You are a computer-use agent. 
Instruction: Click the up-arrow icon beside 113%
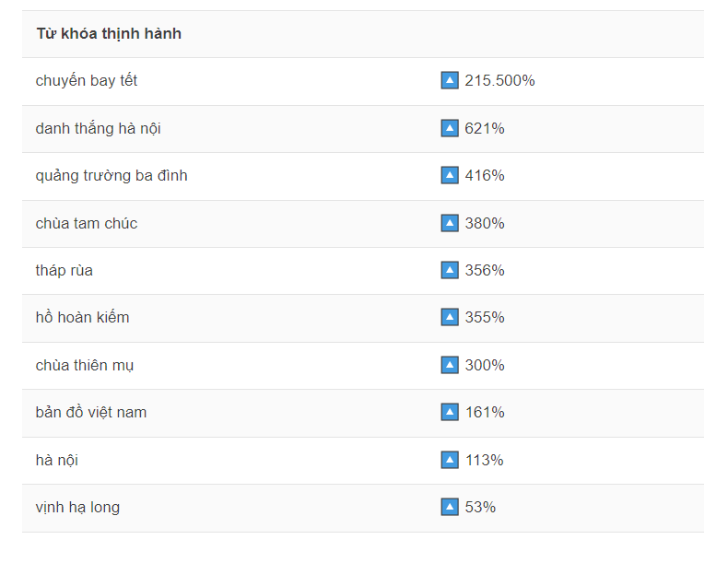pyautogui.click(x=450, y=460)
